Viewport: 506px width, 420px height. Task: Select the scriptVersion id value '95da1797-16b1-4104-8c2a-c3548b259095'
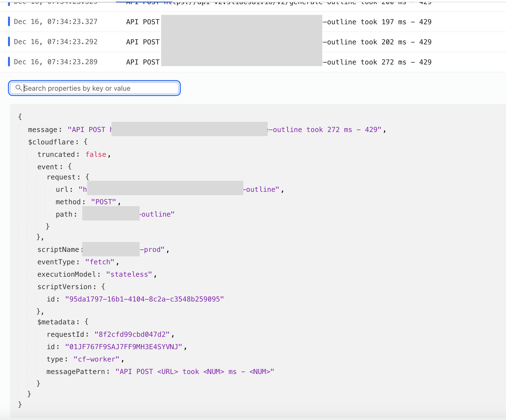pyautogui.click(x=145, y=299)
